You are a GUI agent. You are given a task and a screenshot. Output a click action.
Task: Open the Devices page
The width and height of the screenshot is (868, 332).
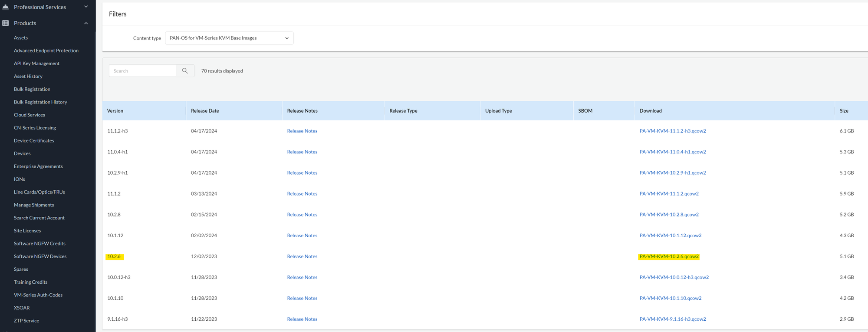point(22,153)
